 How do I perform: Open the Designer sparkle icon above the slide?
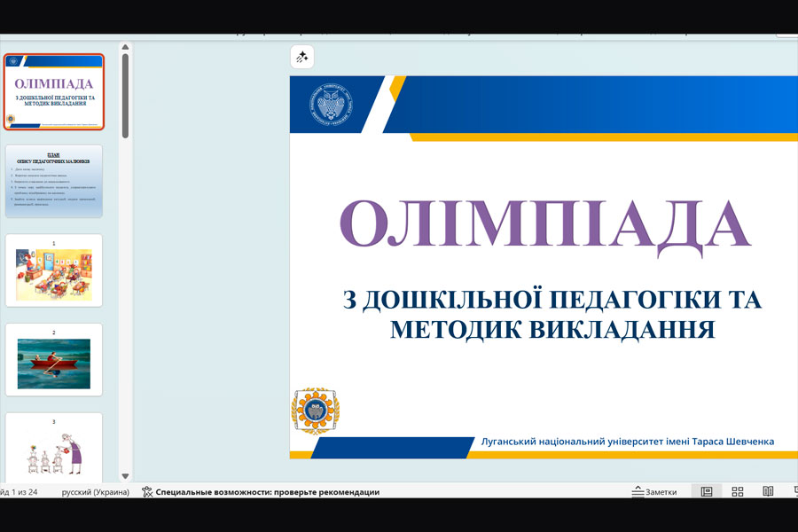pos(301,57)
